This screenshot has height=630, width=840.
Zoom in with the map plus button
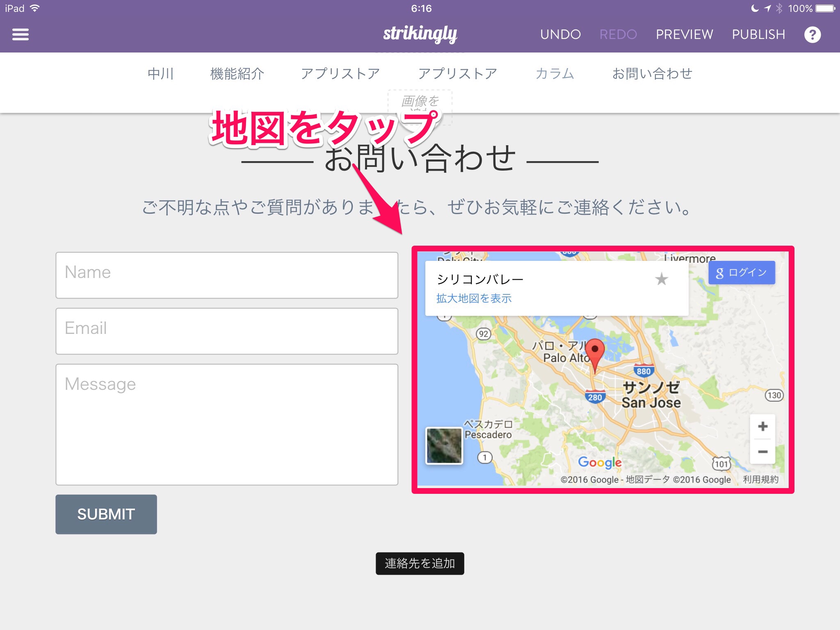(x=762, y=427)
